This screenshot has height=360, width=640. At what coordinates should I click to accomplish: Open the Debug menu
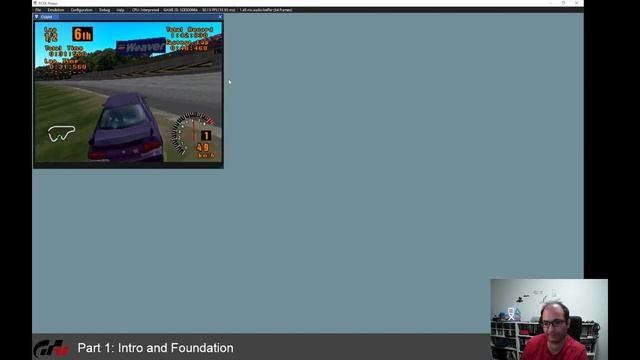pos(104,10)
